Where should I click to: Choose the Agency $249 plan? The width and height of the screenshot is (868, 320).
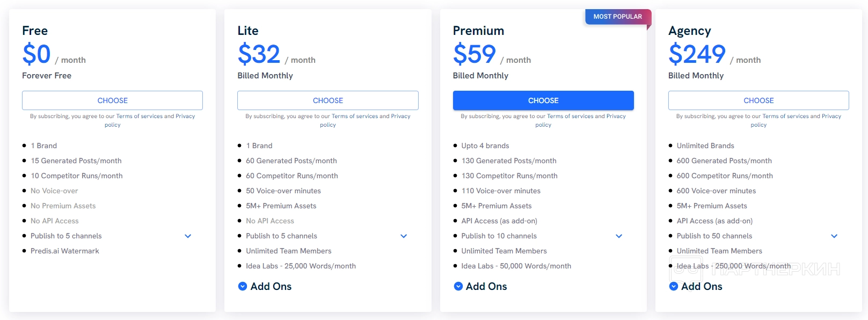pos(758,100)
